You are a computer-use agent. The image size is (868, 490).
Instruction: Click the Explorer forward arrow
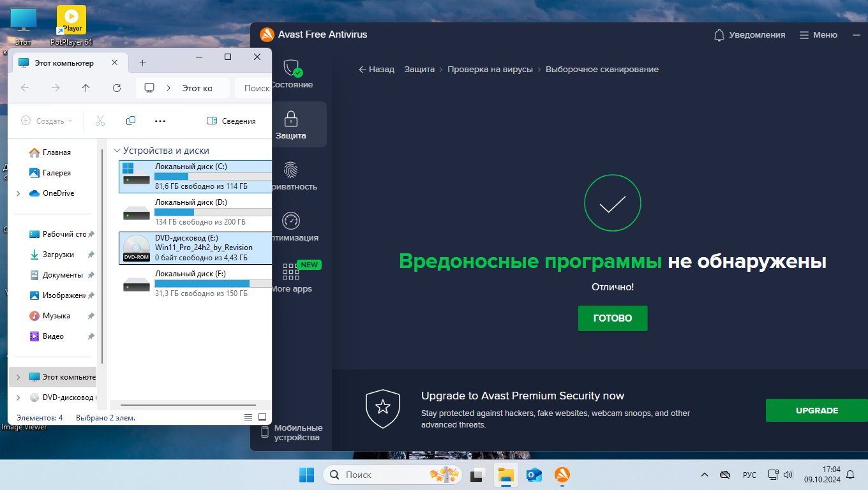click(56, 88)
